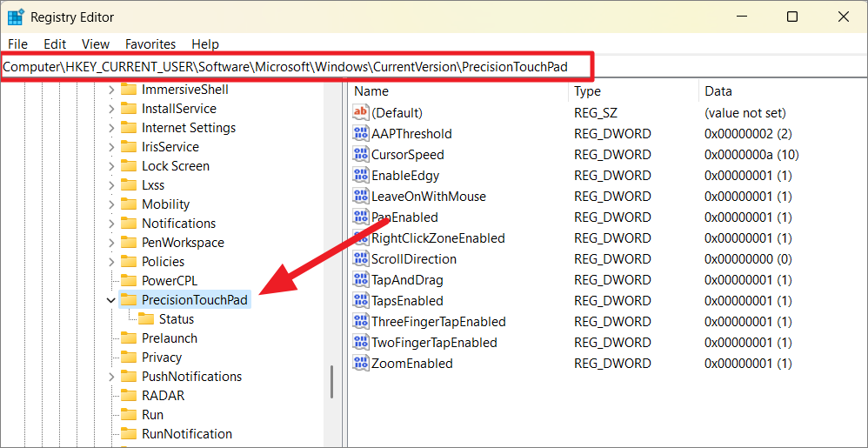868x448 pixels.
Task: Select the AAPThreshold registry value icon
Action: coord(361,134)
